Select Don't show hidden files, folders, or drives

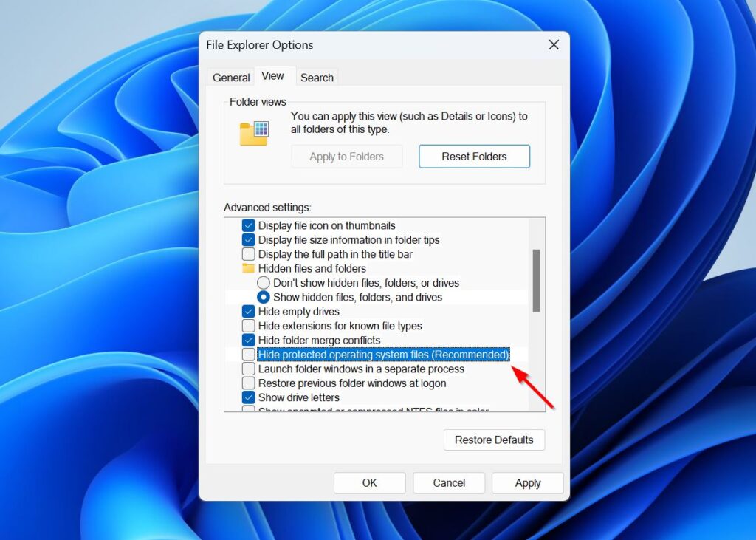tap(264, 282)
